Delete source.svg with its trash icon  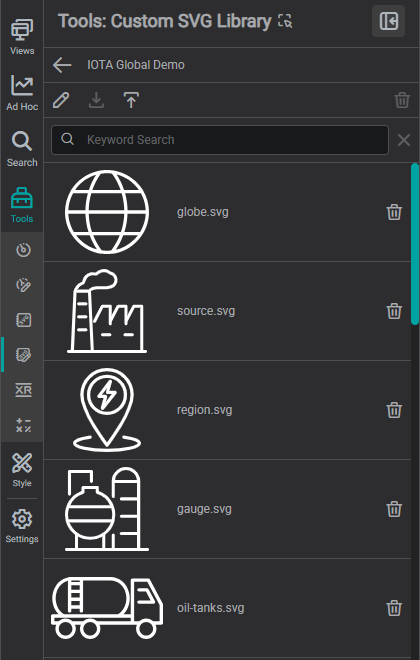click(x=394, y=311)
